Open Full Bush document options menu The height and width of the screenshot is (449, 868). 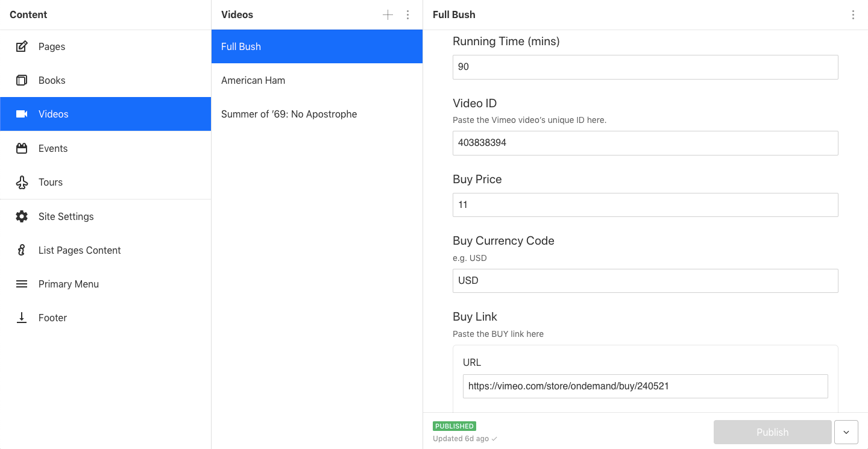click(x=853, y=14)
